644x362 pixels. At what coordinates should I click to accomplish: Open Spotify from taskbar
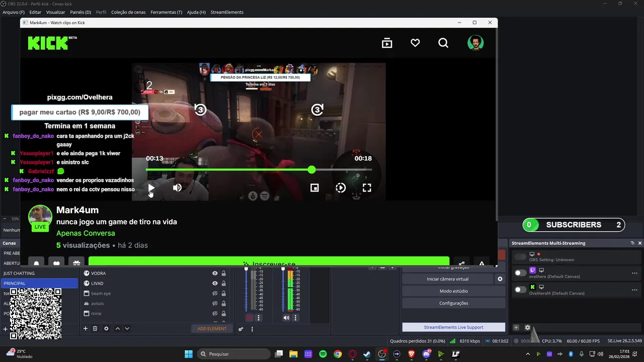(323, 354)
